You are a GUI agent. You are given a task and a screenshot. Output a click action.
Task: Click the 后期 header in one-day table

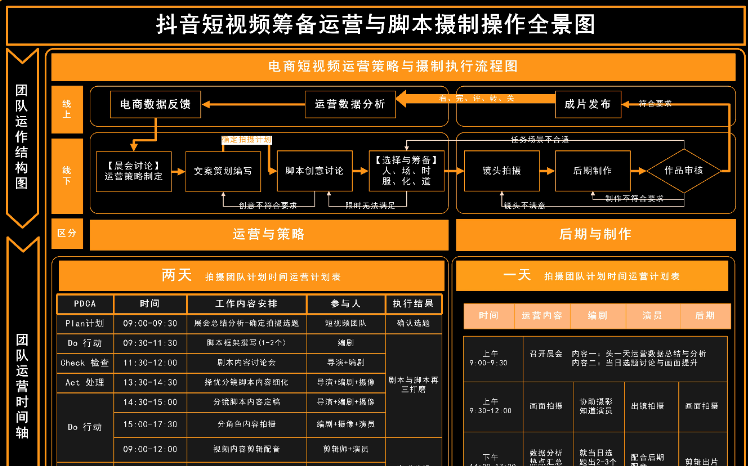[705, 316]
